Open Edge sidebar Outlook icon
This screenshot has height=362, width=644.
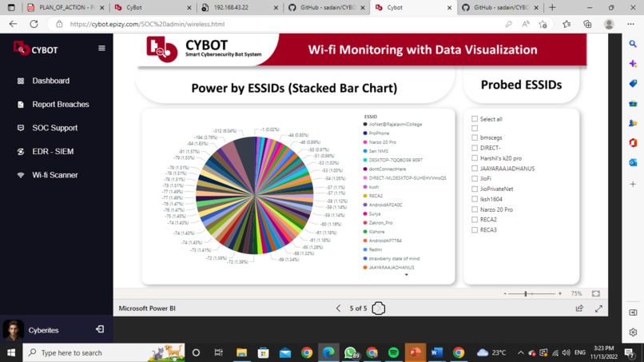click(633, 163)
